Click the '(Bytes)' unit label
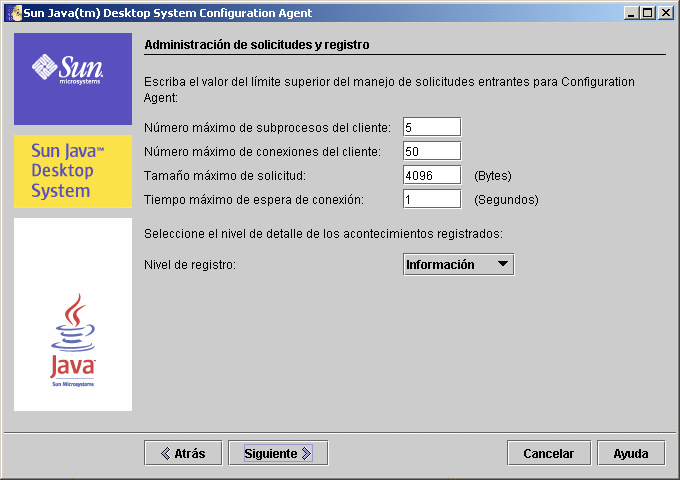This screenshot has width=680, height=480. (493, 176)
